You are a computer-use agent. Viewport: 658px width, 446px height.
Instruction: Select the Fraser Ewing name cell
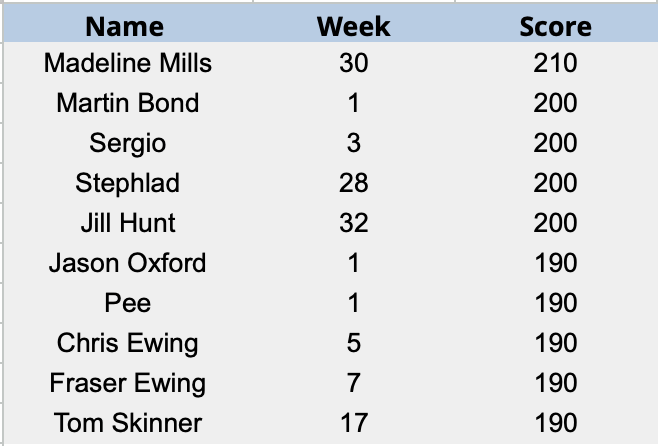click(128, 383)
